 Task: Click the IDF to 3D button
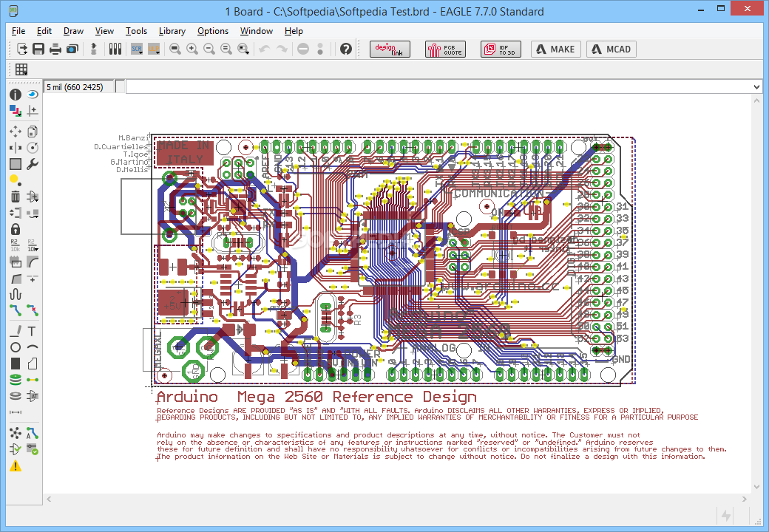(501, 50)
